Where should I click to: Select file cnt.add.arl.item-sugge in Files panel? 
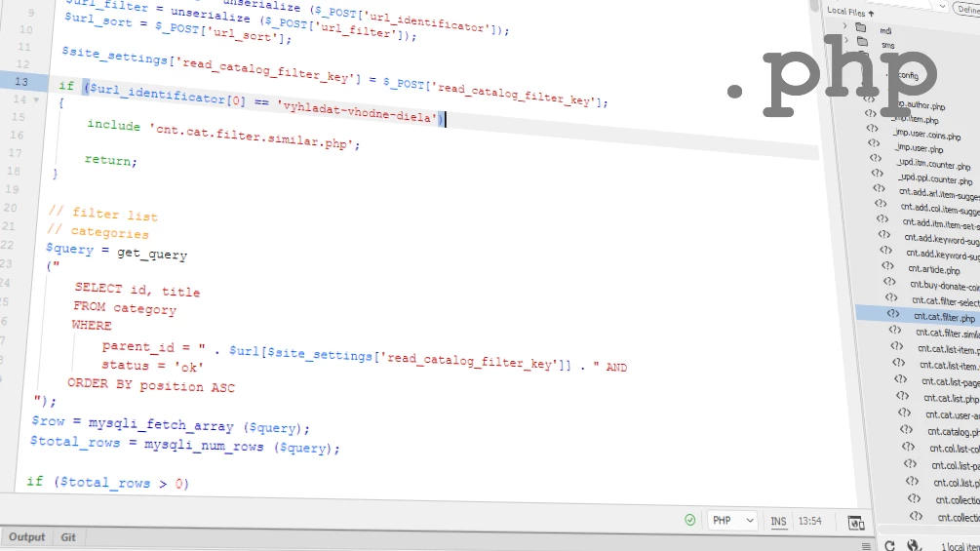click(x=939, y=195)
